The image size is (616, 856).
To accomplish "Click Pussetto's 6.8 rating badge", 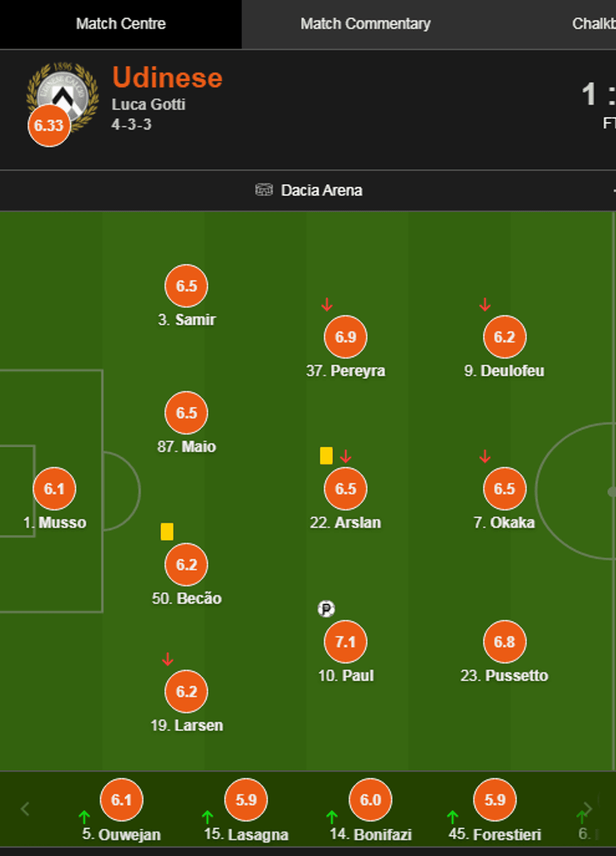I will point(504,642).
